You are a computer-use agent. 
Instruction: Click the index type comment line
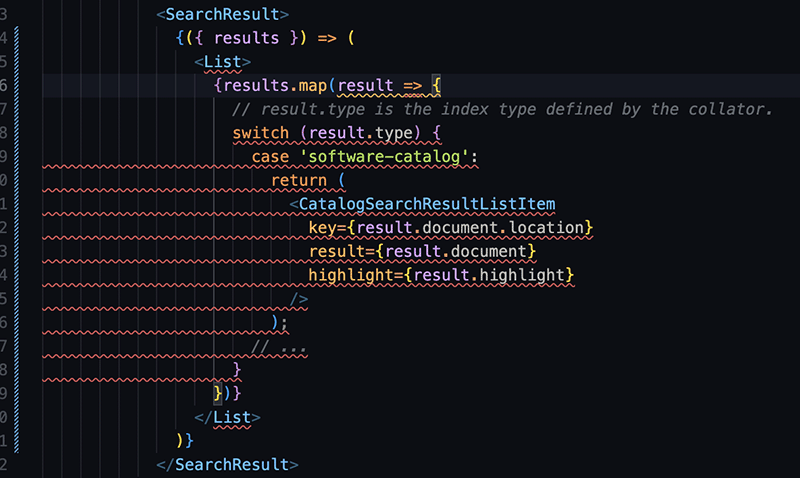pyautogui.click(x=502, y=109)
